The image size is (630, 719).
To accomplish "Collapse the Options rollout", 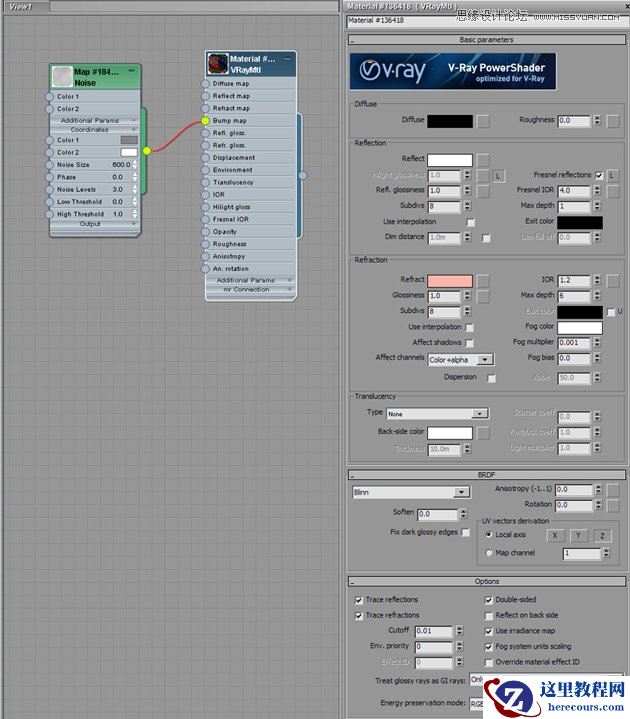I will point(486,581).
